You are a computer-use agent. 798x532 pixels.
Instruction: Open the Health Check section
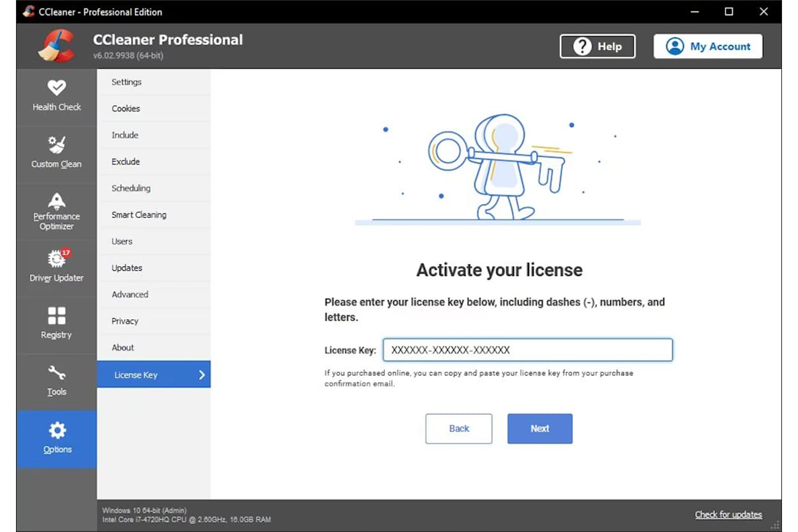pyautogui.click(x=57, y=96)
